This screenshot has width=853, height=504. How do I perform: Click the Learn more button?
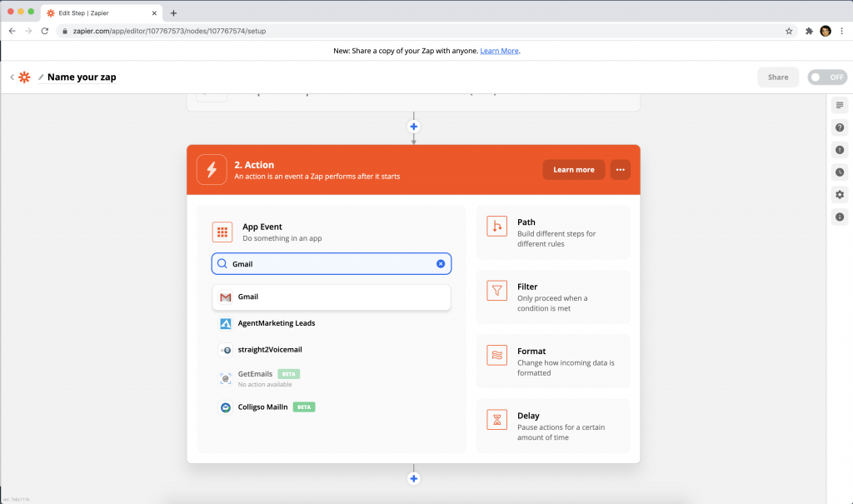click(573, 170)
